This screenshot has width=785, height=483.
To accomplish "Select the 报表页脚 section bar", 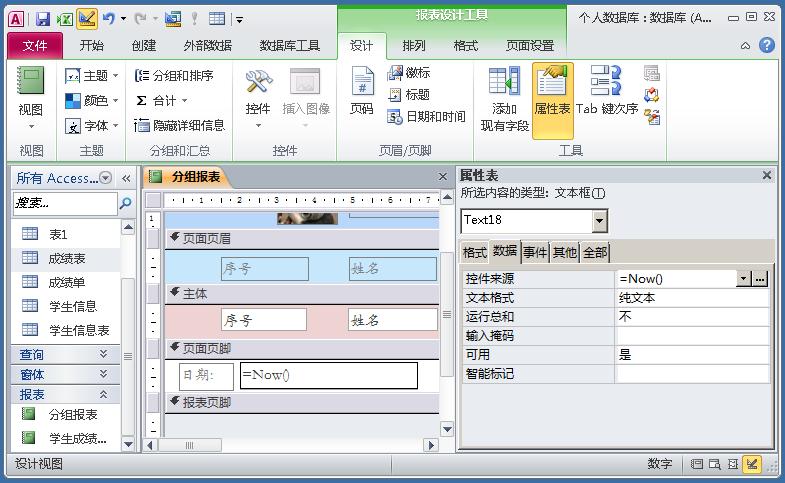I will coord(302,402).
